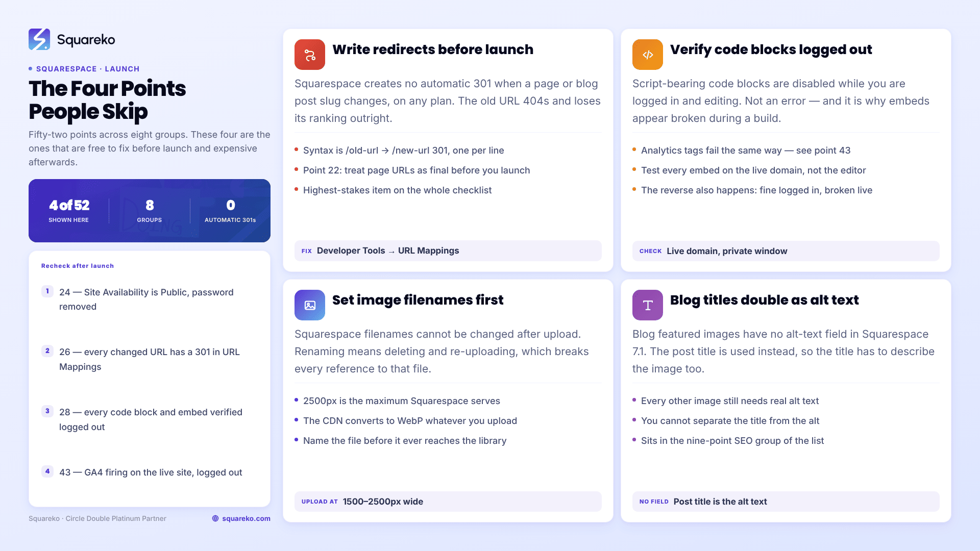Click the globe icon beside squareko.com
Screen dimensions: 980x551
pyautogui.click(x=215, y=518)
